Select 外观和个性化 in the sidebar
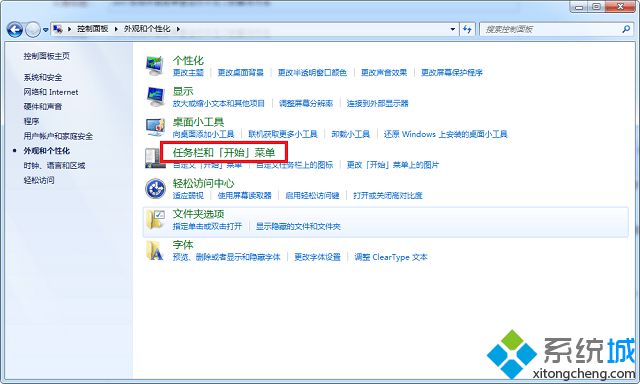Image resolution: width=640 pixels, height=384 pixels. coord(47,151)
